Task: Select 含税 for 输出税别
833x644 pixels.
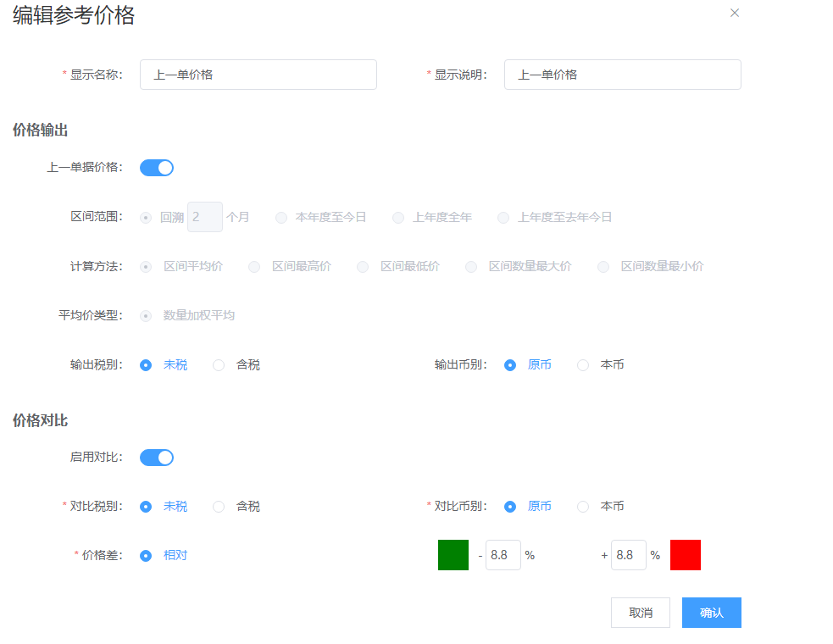Action: point(219,365)
